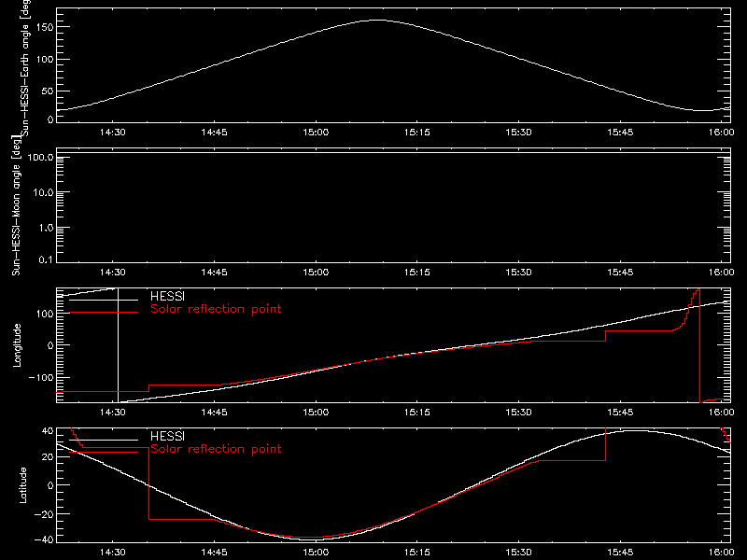This screenshot has width=747, height=560.
Task: Click the 10.0 tick on Moon angle axis
Action: tap(43, 192)
